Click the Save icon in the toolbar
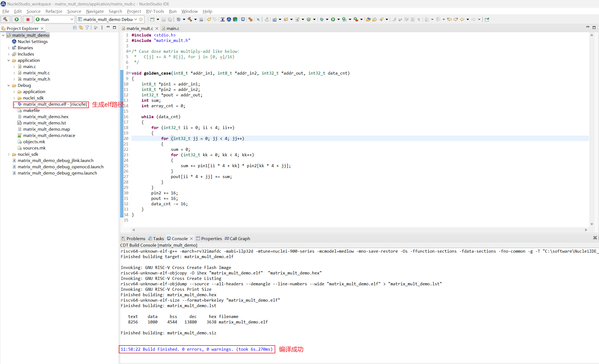This screenshot has height=364, width=599. [164, 19]
